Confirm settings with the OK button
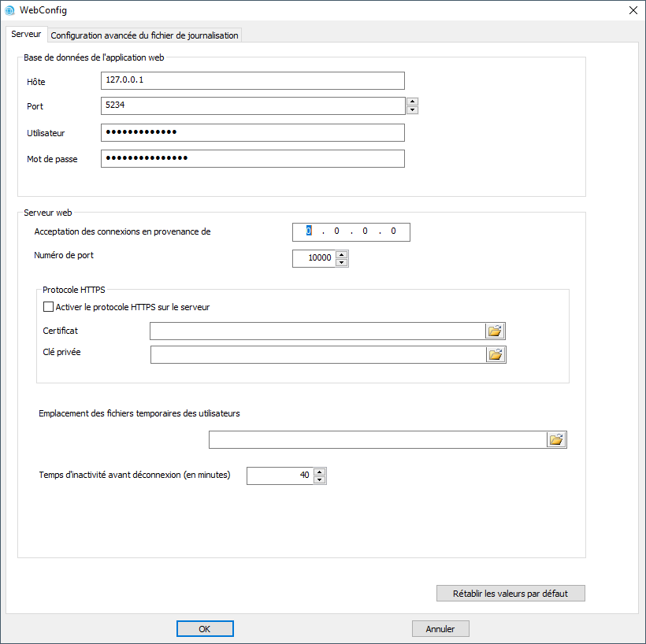 pyautogui.click(x=205, y=629)
